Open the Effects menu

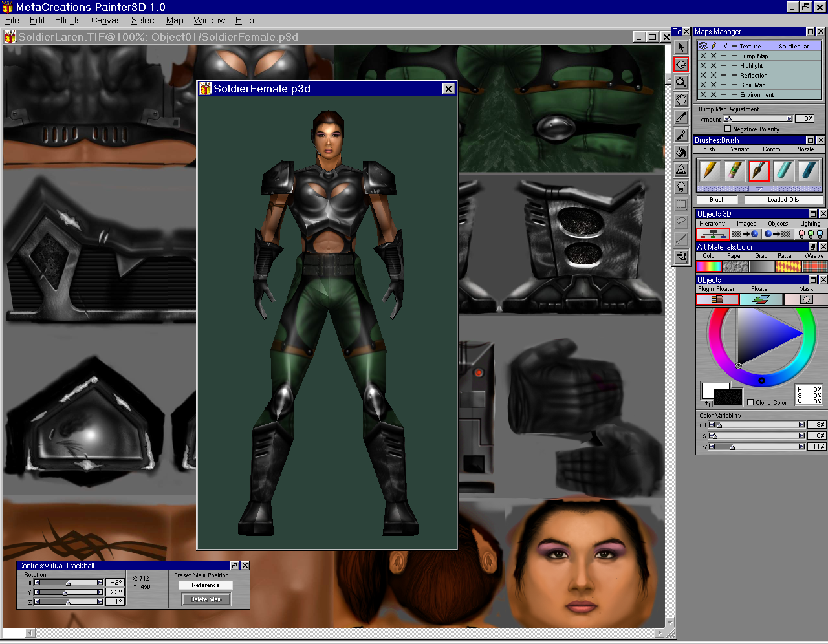tap(68, 21)
